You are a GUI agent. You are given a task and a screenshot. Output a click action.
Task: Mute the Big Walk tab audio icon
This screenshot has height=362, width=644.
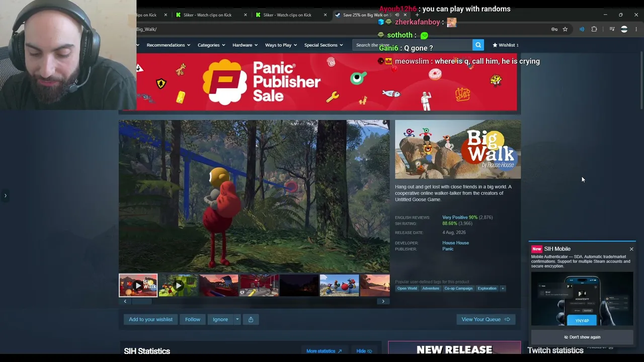397,15
